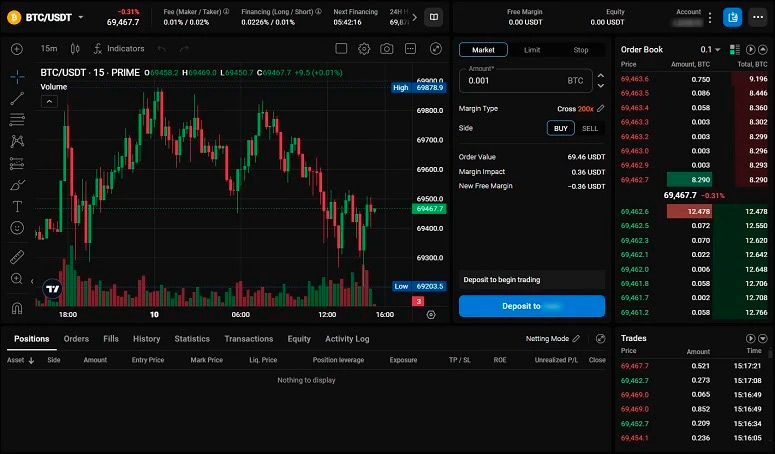Select the BUY side option

[x=561, y=128]
